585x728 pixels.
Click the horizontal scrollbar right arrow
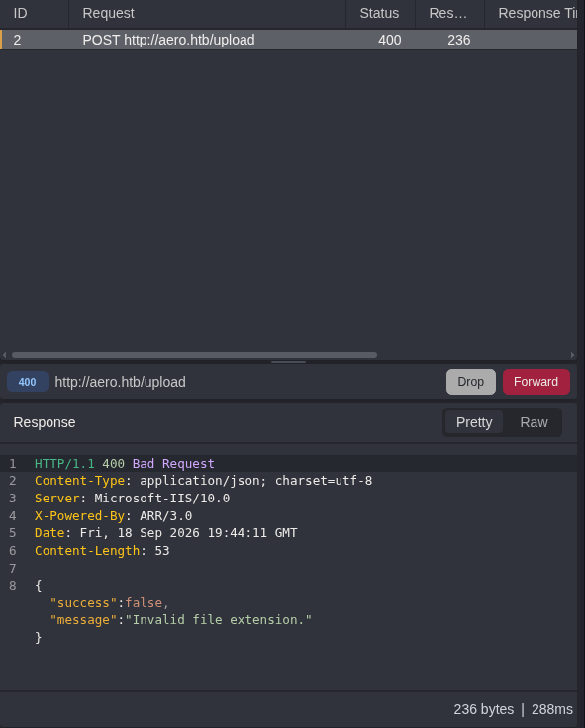click(x=572, y=355)
